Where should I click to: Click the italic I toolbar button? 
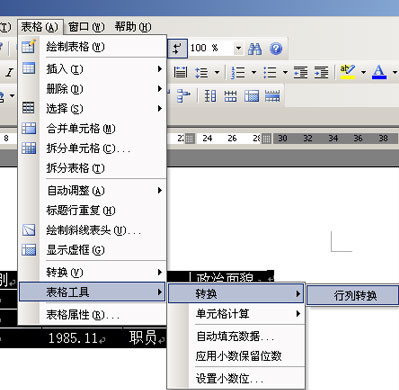tap(10, 72)
